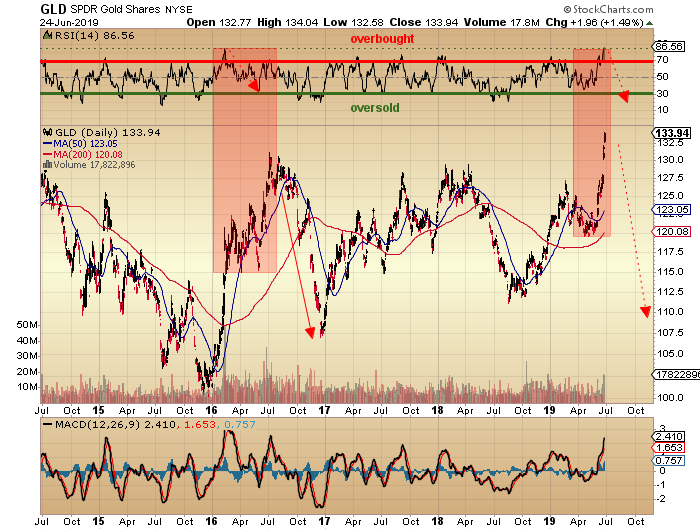Open the StockCharts.com copyright label
The height and width of the screenshot is (530, 700).
pos(608,9)
